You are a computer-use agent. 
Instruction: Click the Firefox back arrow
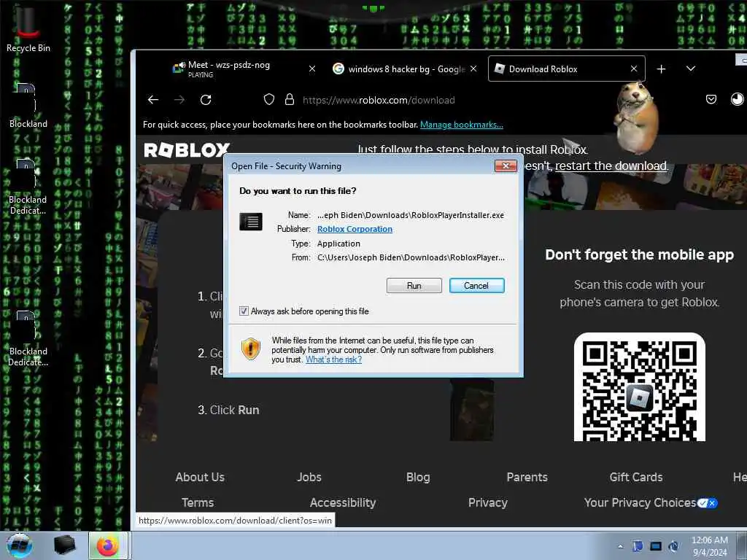point(153,99)
